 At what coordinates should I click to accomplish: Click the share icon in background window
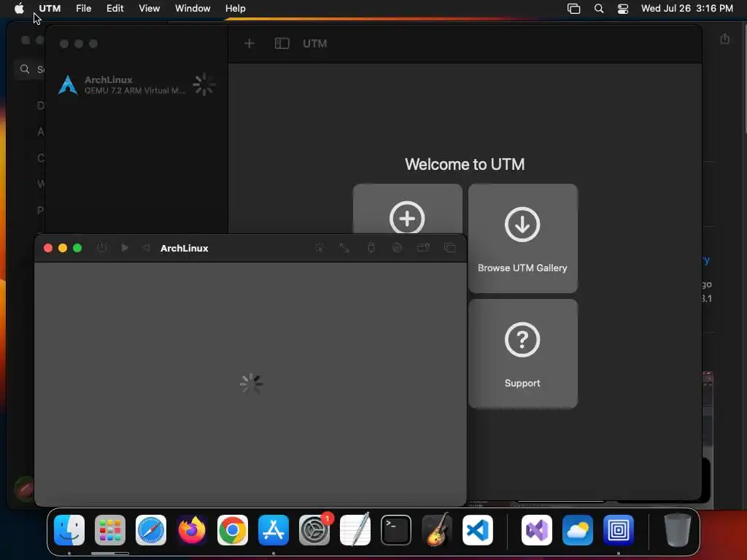[x=724, y=39]
